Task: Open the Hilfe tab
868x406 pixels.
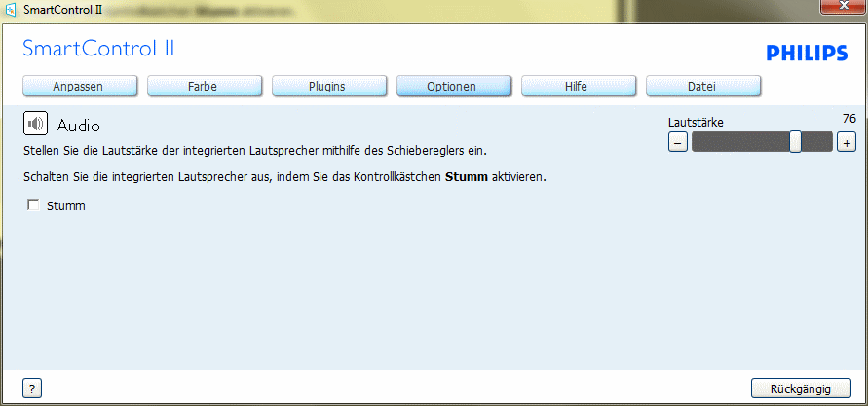Action: pos(579,87)
